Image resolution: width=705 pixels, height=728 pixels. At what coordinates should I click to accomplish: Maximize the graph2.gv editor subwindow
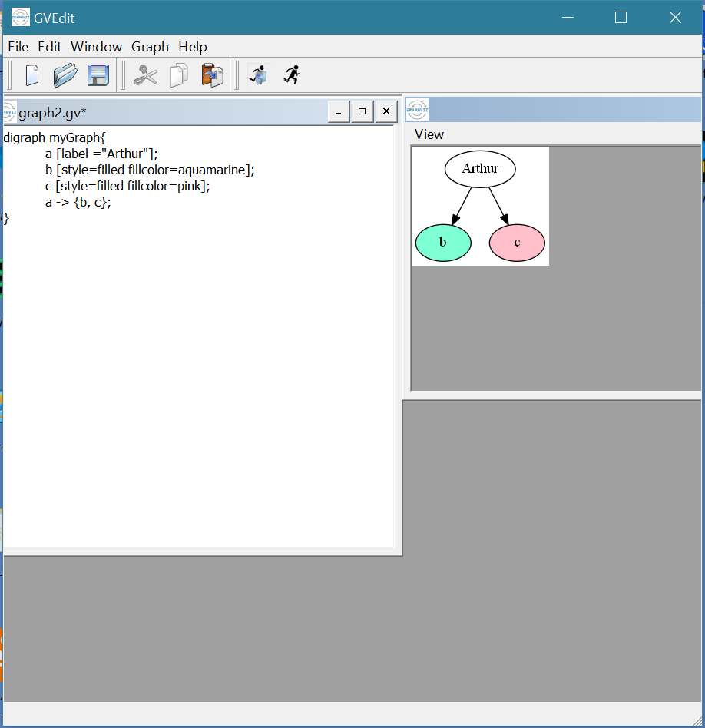(x=362, y=111)
